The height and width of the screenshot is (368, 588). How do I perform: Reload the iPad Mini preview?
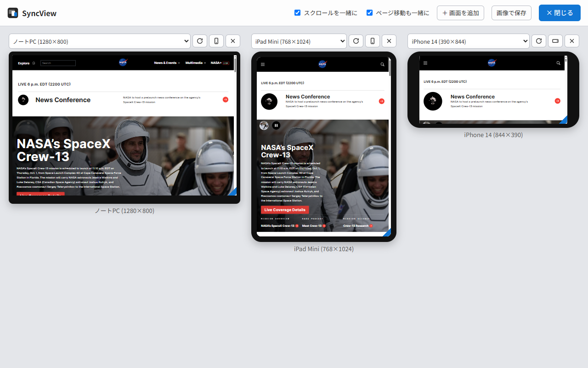pyautogui.click(x=356, y=41)
